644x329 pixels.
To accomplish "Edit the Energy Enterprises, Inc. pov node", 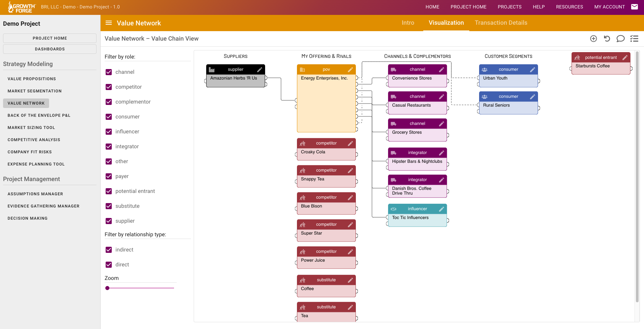I will pyautogui.click(x=350, y=69).
